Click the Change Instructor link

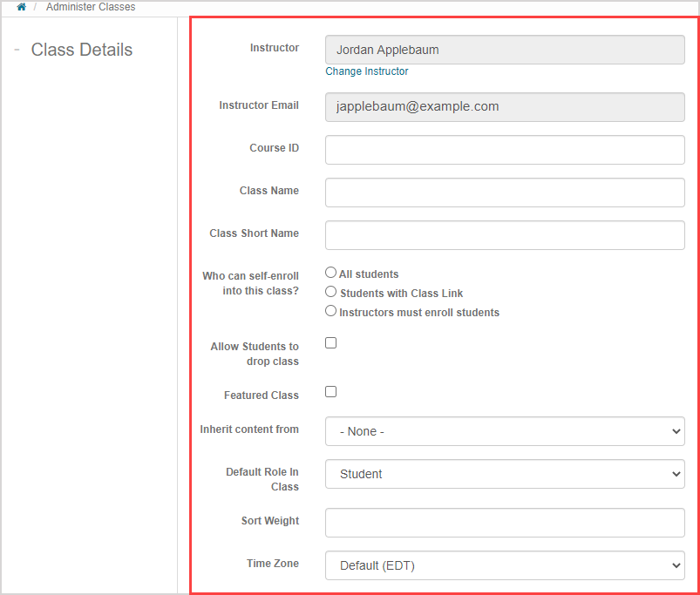click(366, 71)
